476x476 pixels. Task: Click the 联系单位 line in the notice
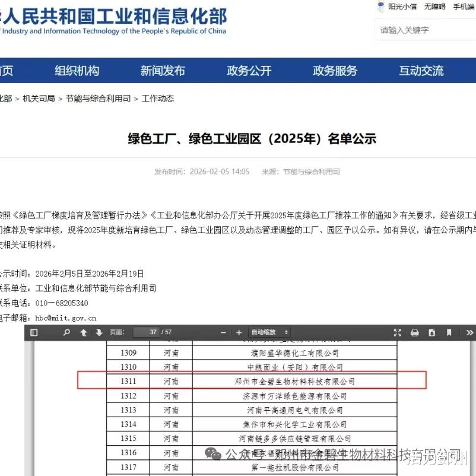click(78, 288)
